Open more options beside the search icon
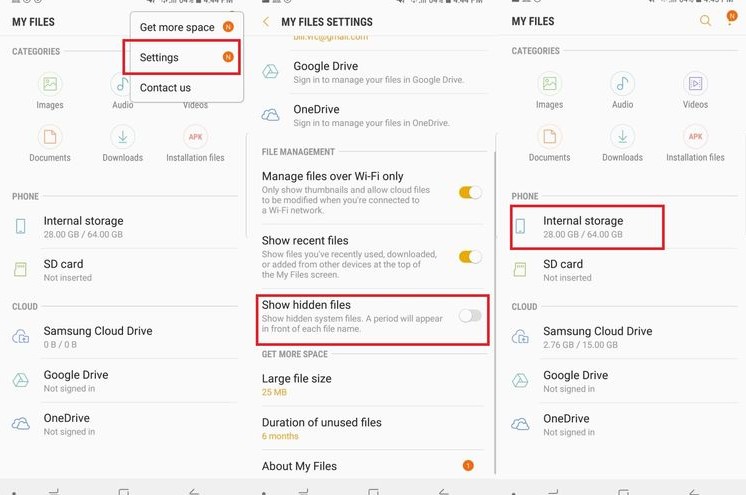The width and height of the screenshot is (746, 495). [x=731, y=19]
